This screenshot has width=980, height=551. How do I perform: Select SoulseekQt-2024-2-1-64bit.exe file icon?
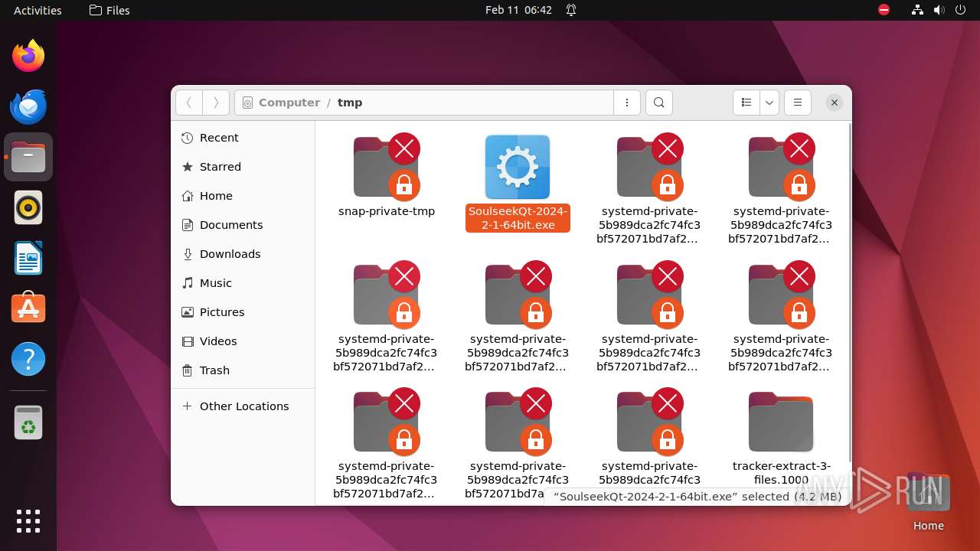click(x=518, y=167)
